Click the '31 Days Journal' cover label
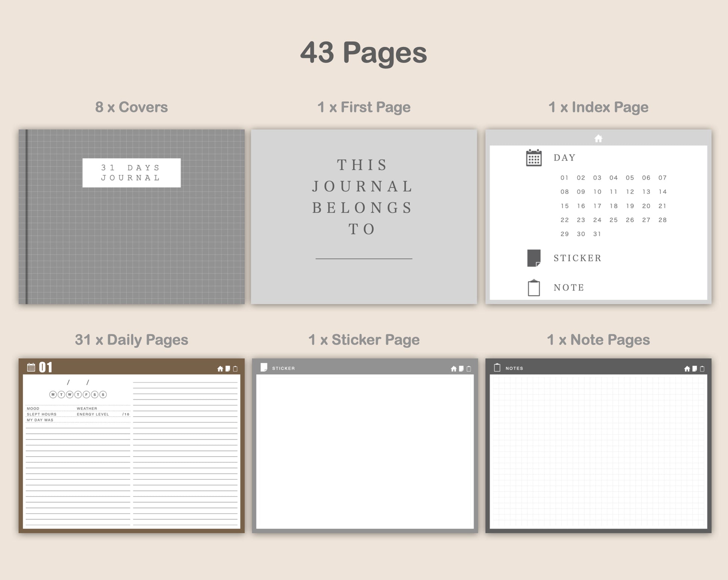728x580 pixels. point(131,173)
